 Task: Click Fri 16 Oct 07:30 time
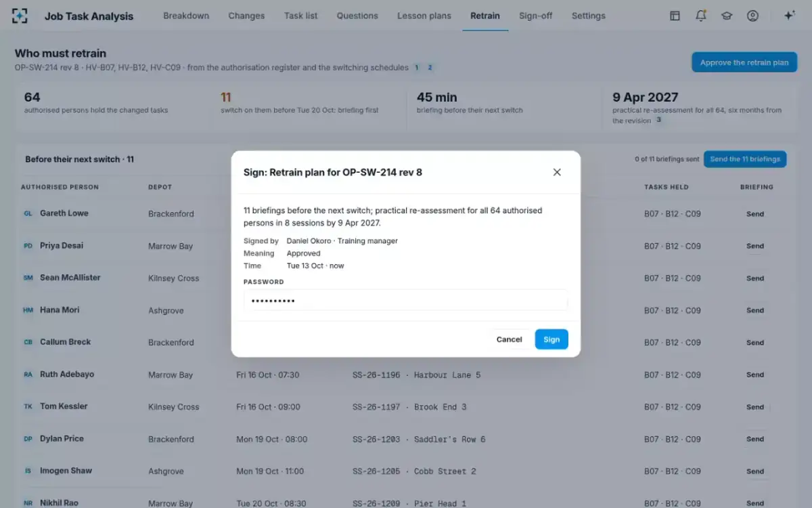tap(268, 375)
